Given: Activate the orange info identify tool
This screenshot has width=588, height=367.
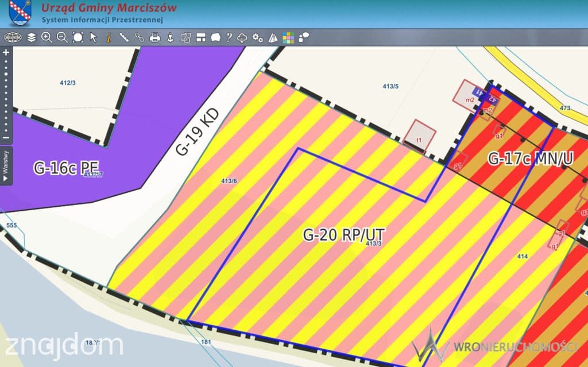Looking at the screenshot, I should (109, 37).
